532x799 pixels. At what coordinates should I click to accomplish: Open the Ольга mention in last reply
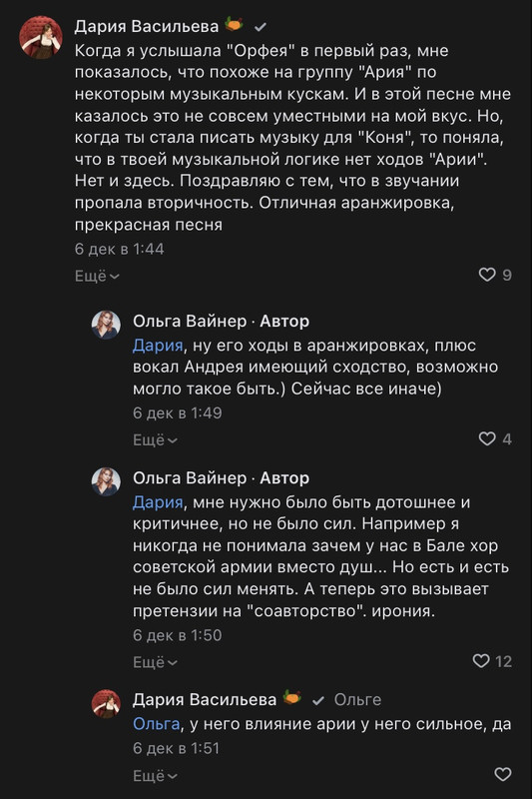157,724
